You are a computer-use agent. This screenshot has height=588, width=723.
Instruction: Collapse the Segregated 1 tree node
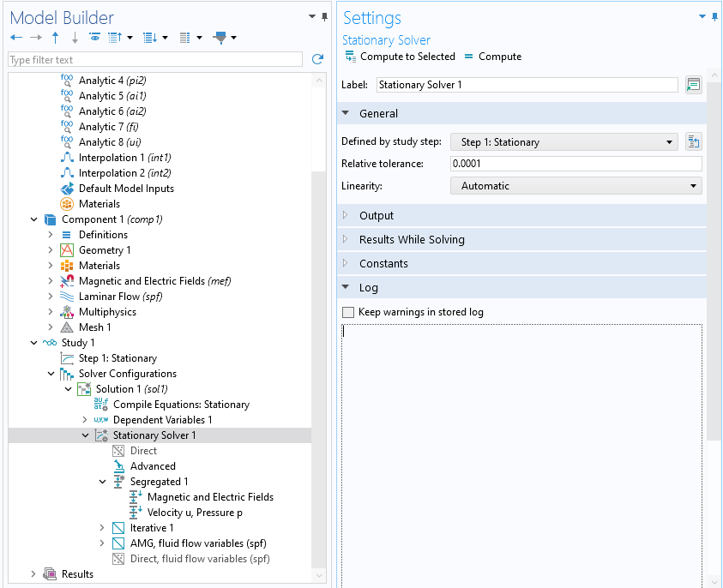[x=103, y=482]
